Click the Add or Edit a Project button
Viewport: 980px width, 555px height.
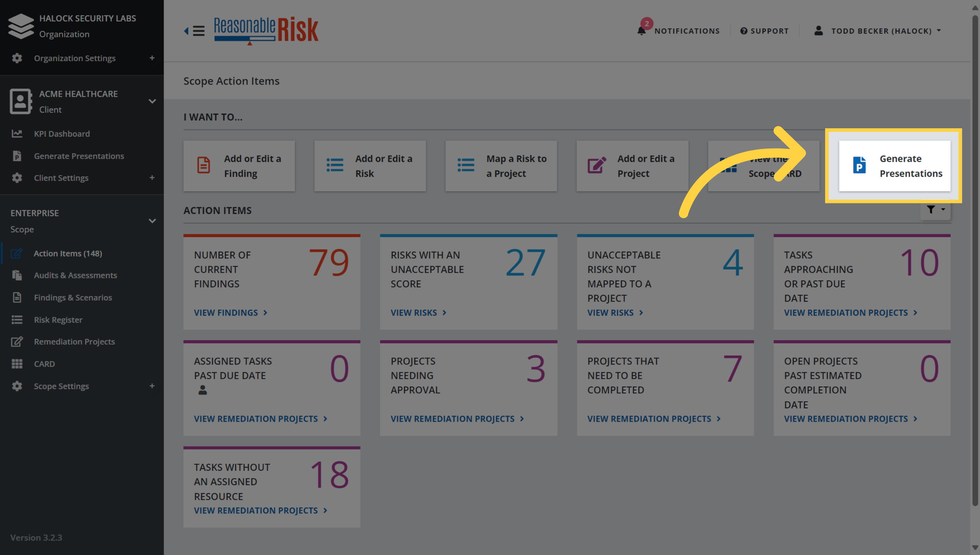[x=632, y=166]
